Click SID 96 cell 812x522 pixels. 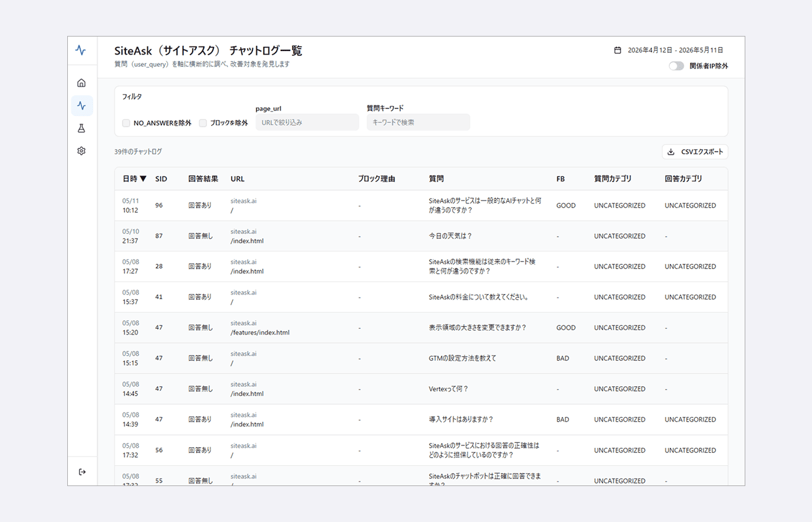pyautogui.click(x=159, y=205)
